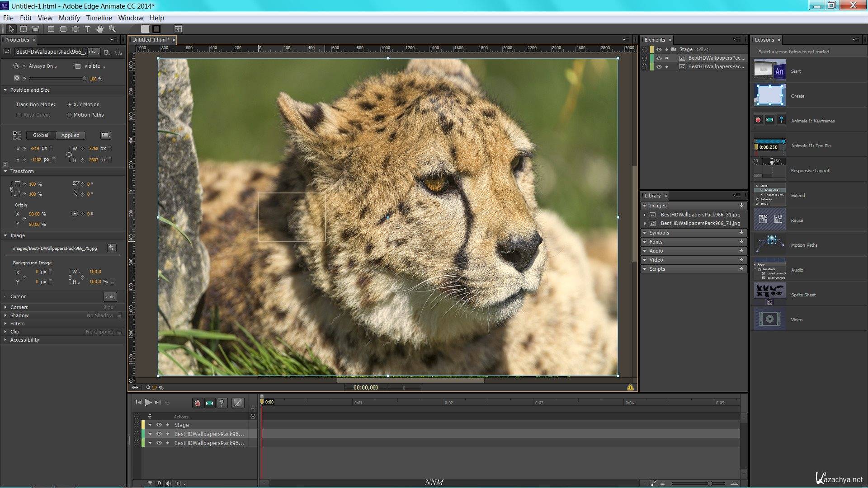
Task: Click the Toggle Pin icon in timeline
Action: click(223, 403)
